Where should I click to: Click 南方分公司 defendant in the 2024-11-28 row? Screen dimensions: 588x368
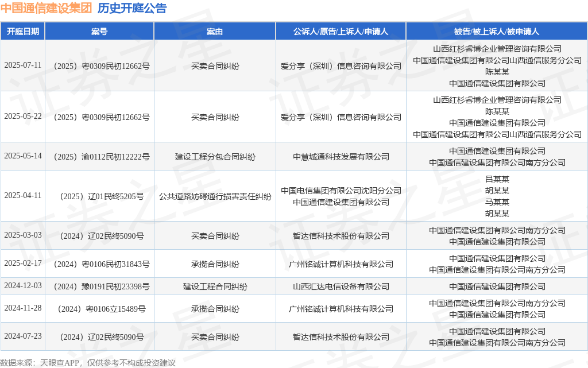pos(497,303)
